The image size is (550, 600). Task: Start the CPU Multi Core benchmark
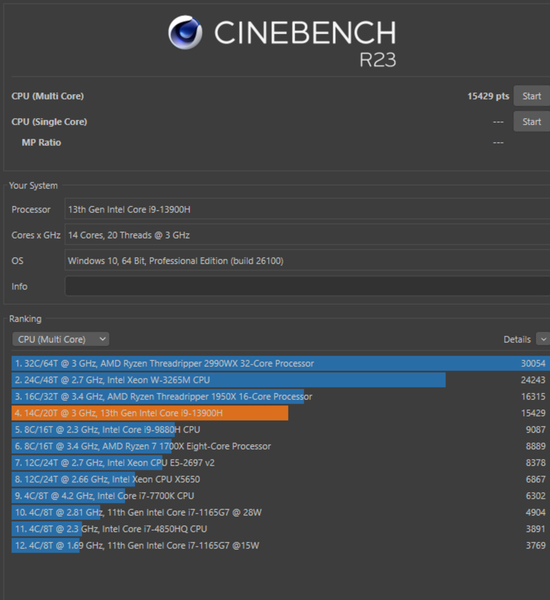[532, 96]
